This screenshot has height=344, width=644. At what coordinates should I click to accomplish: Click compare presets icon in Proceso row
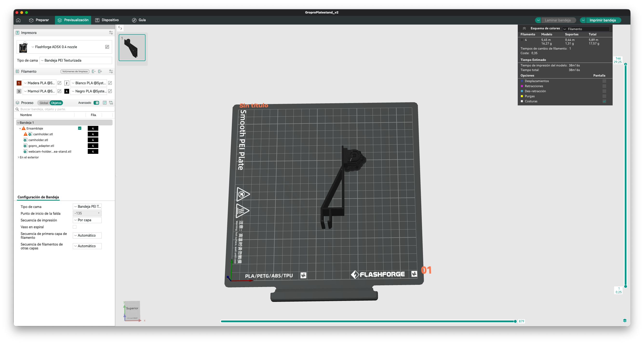111,103
